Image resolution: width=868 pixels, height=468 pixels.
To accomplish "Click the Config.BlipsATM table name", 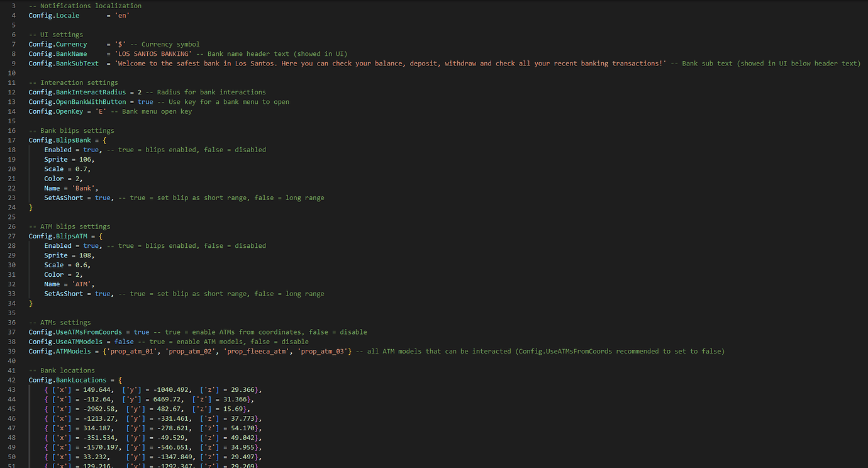I will coord(58,236).
